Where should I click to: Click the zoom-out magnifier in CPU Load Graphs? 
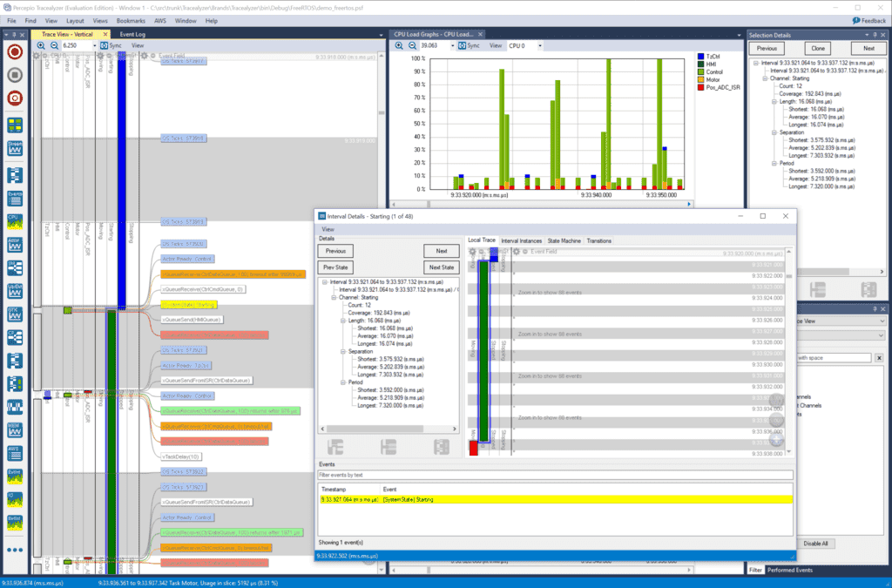(x=411, y=45)
